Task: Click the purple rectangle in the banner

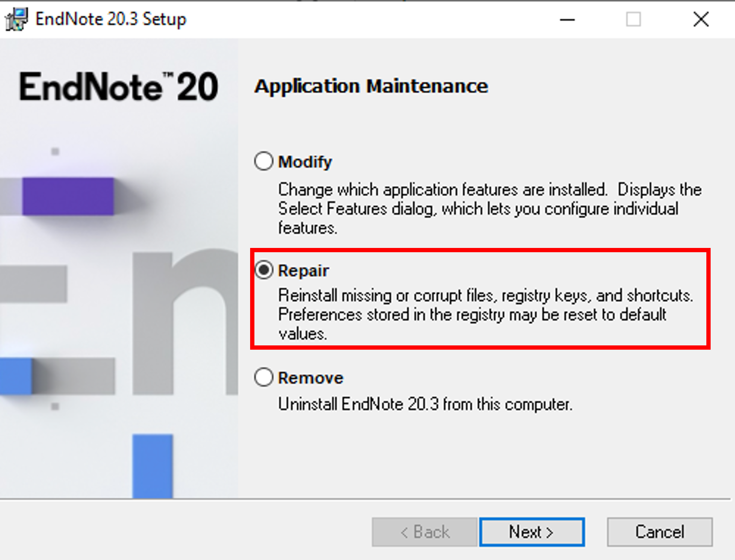Action: click(x=68, y=196)
